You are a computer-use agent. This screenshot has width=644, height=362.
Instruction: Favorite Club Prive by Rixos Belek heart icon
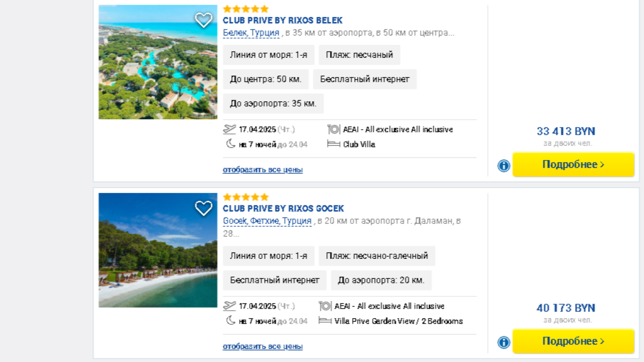click(x=203, y=20)
